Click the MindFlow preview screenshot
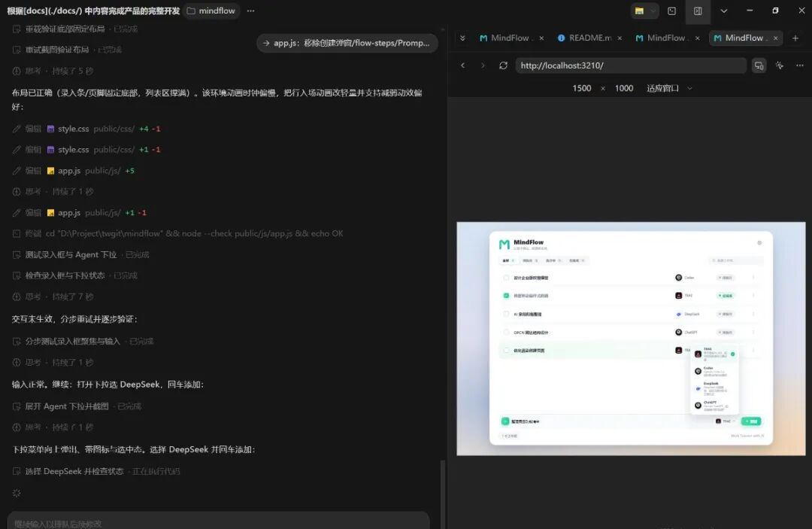 631,339
